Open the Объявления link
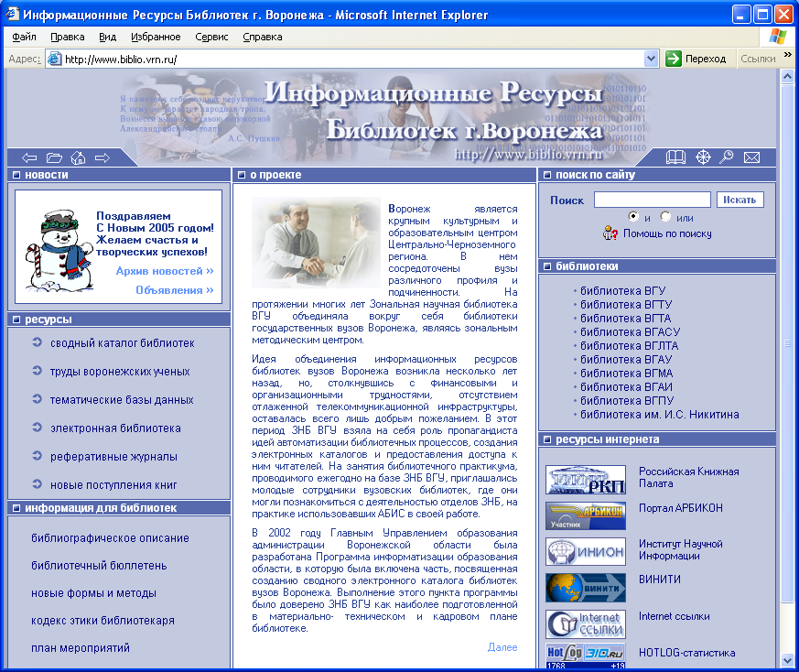Viewport: 799px width, 672px height. (x=174, y=290)
